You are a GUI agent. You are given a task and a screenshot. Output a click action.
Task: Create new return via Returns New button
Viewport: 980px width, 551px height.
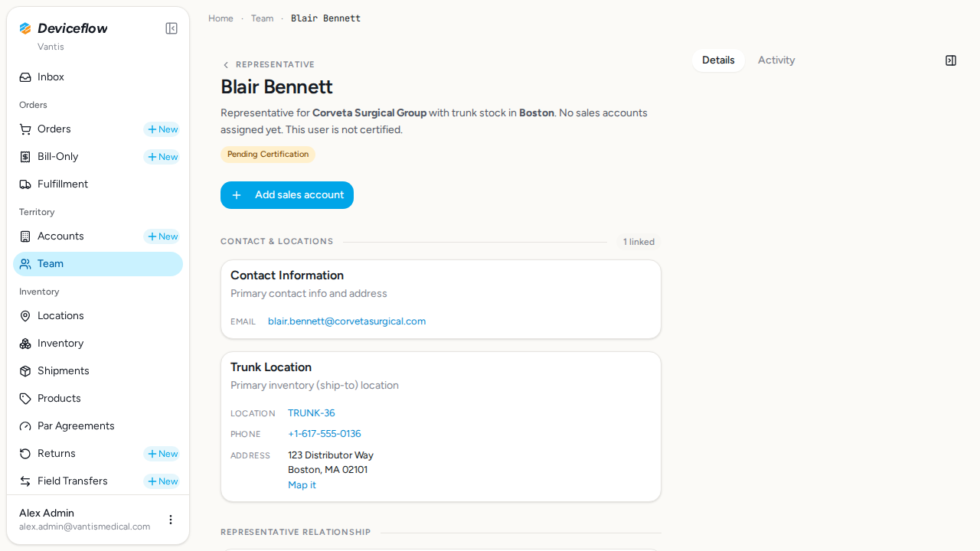click(162, 454)
